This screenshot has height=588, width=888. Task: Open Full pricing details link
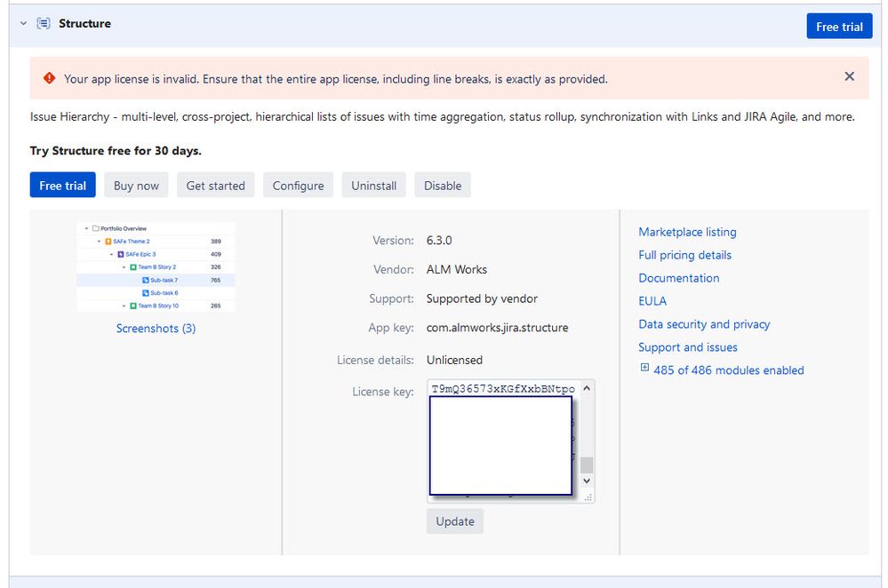(684, 255)
